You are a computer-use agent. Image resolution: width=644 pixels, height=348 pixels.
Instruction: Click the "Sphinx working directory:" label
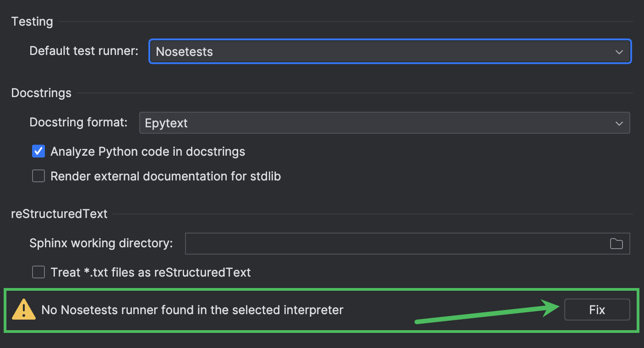[101, 243]
